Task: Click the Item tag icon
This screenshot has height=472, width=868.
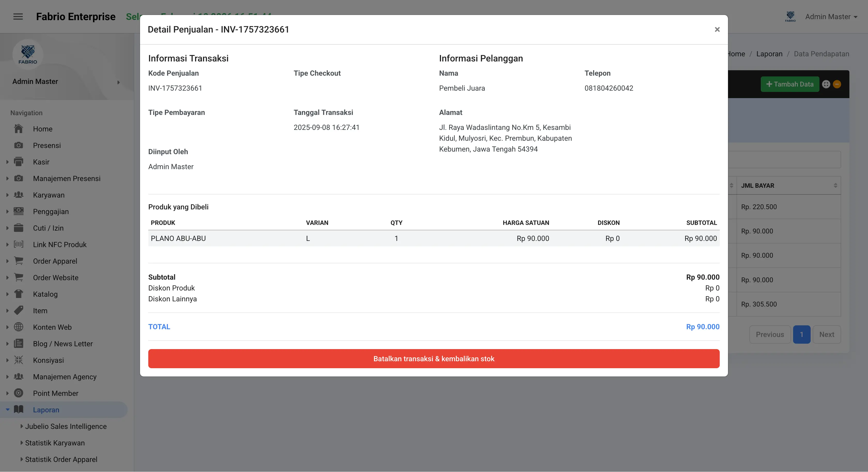Action: tap(19, 310)
